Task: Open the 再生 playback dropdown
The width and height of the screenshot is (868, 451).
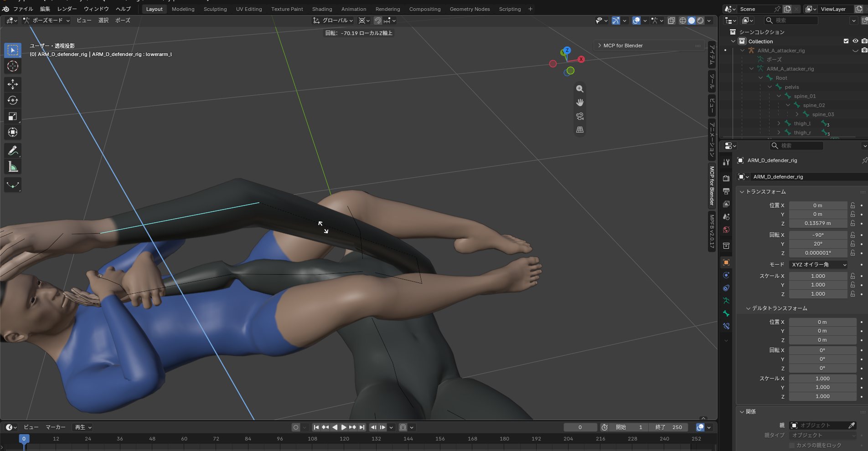Action: [83, 427]
